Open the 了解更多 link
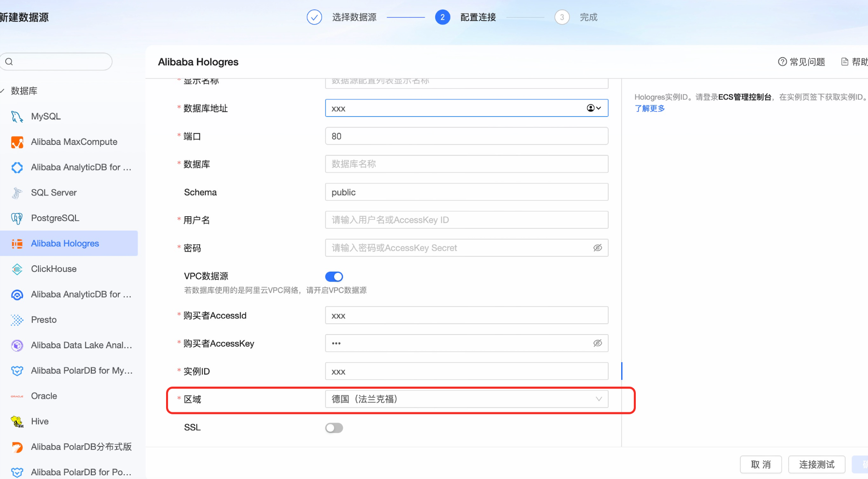 coord(650,109)
